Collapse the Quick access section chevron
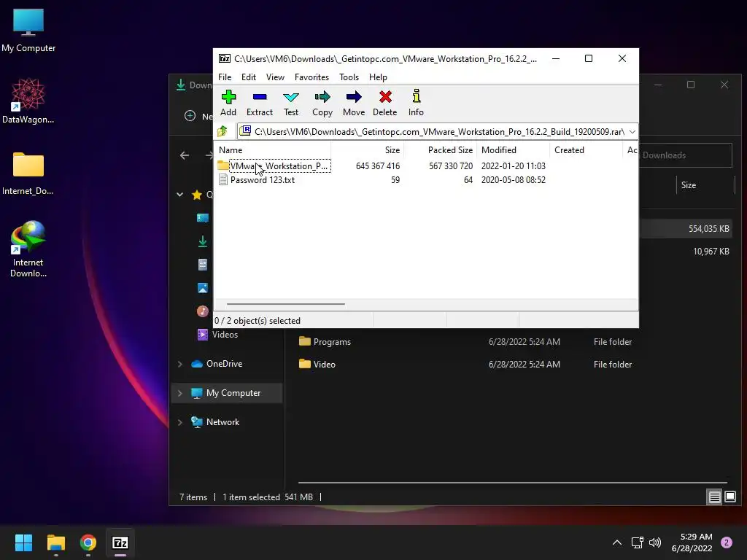The width and height of the screenshot is (747, 560). pyautogui.click(x=180, y=194)
